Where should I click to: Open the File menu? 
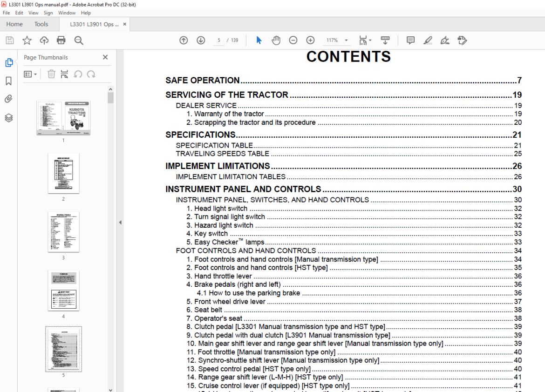6,13
